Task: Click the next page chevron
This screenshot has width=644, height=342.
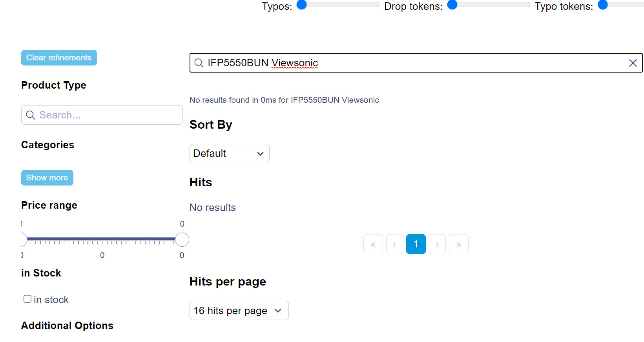Action: pyautogui.click(x=437, y=244)
